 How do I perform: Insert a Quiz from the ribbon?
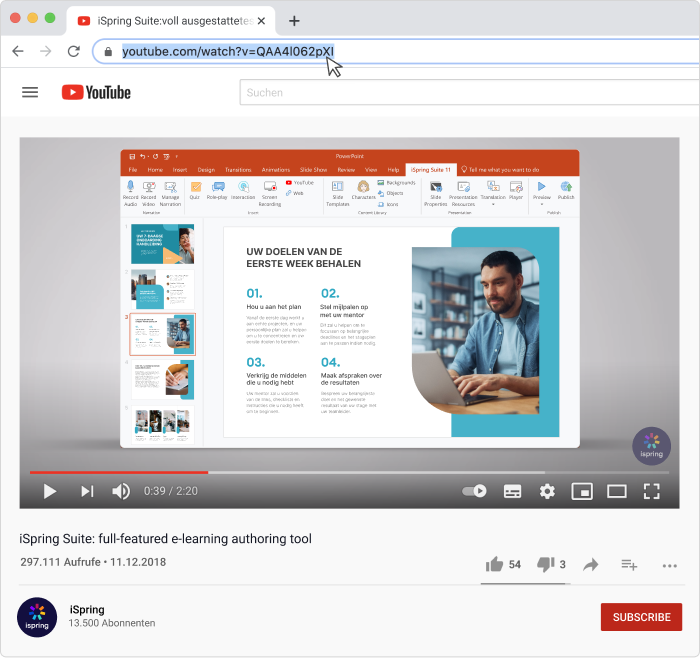(x=195, y=190)
